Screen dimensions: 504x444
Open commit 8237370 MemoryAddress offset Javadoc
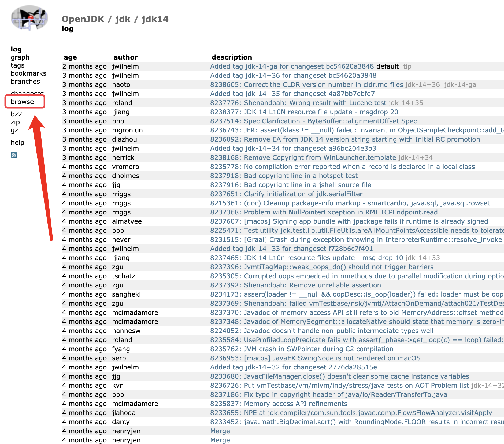357,313
